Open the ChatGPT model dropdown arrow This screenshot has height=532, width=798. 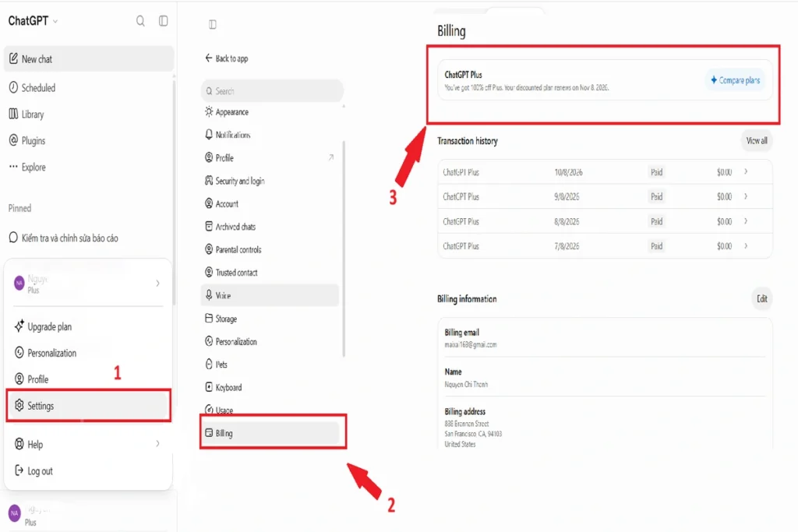click(55, 21)
